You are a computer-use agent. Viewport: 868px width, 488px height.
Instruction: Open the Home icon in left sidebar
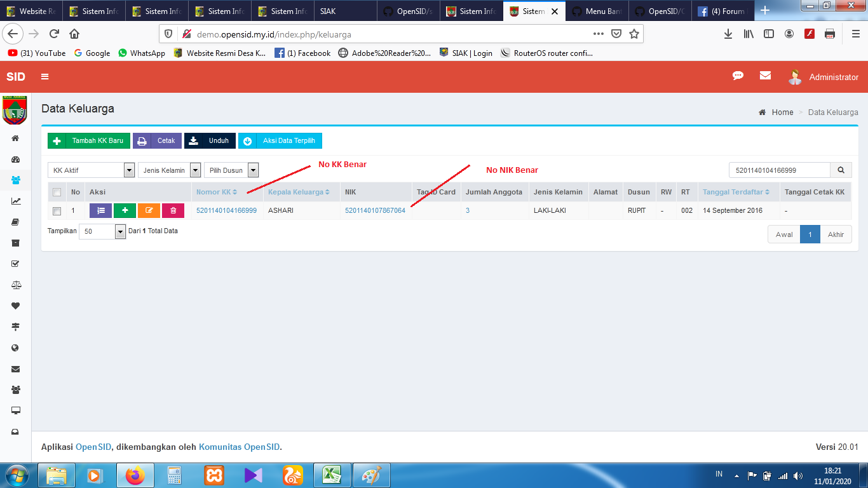(15, 139)
